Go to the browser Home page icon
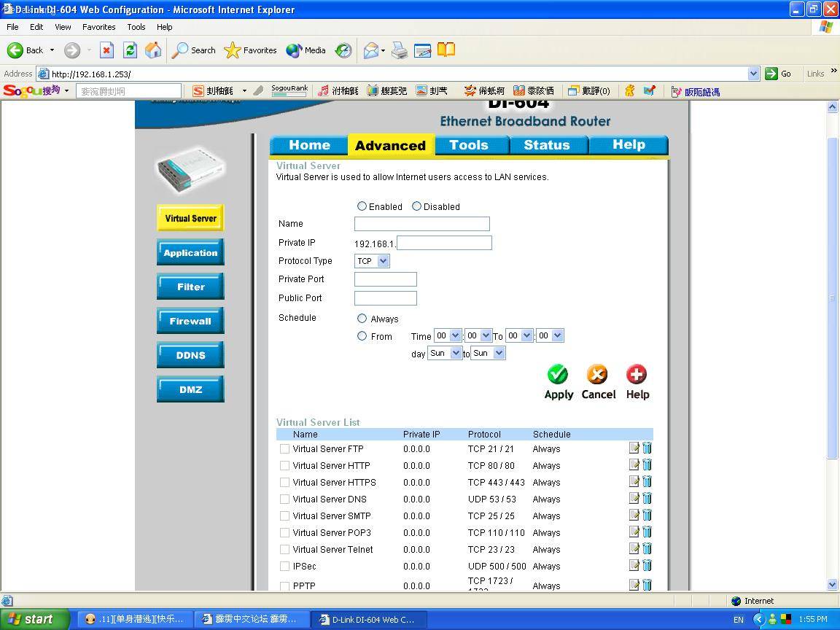The height and width of the screenshot is (630, 840). (153, 50)
